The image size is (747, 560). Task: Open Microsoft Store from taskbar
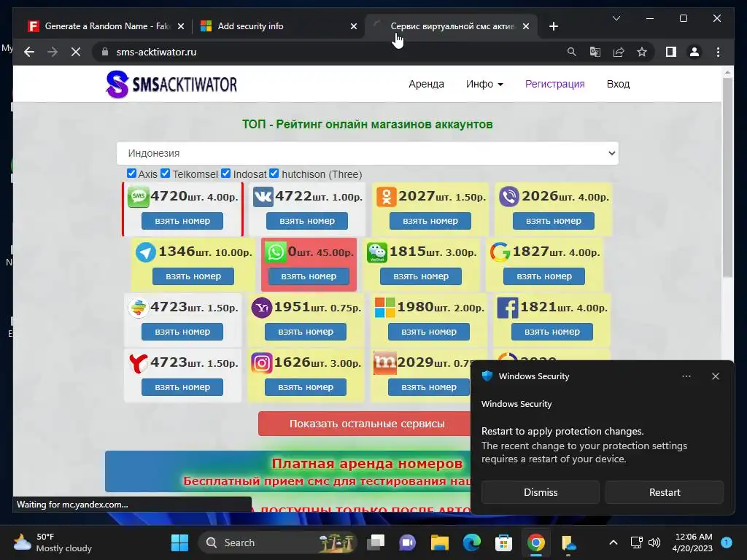(x=503, y=542)
